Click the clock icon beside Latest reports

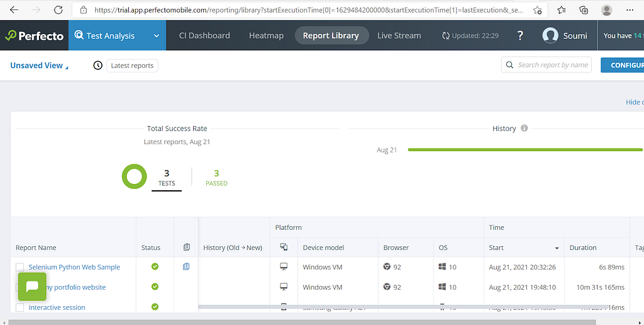[x=97, y=66]
